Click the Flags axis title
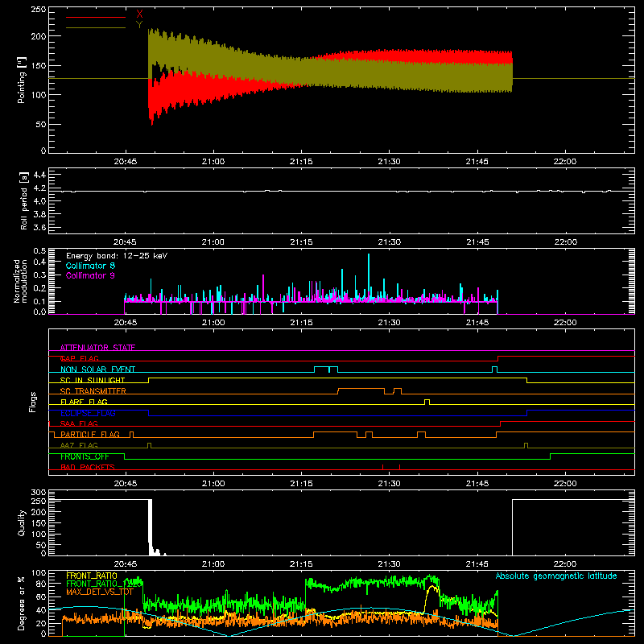Viewport: 644px width, 644px height. (x=33, y=402)
